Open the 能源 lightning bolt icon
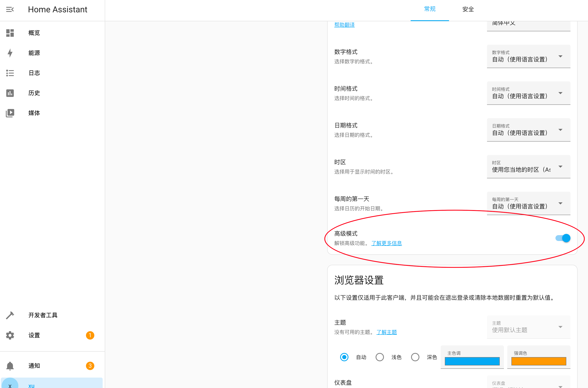Image resolution: width=588 pixels, height=388 pixels. (10, 53)
